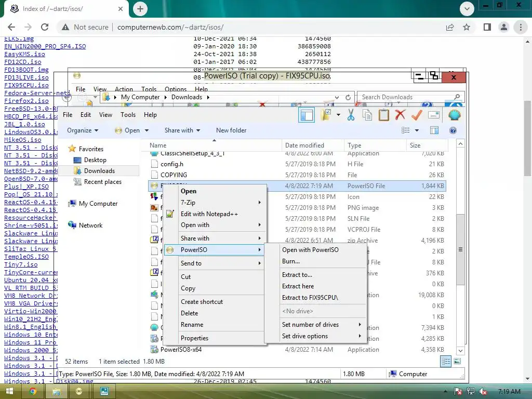
Task: Click the Copy pages toolbar icon
Action: [x=367, y=115]
